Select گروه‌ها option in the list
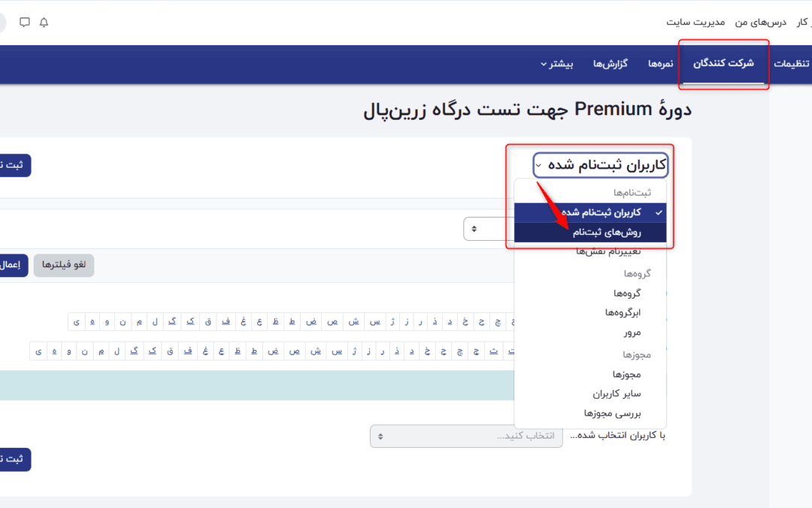812x508 pixels. point(627,293)
